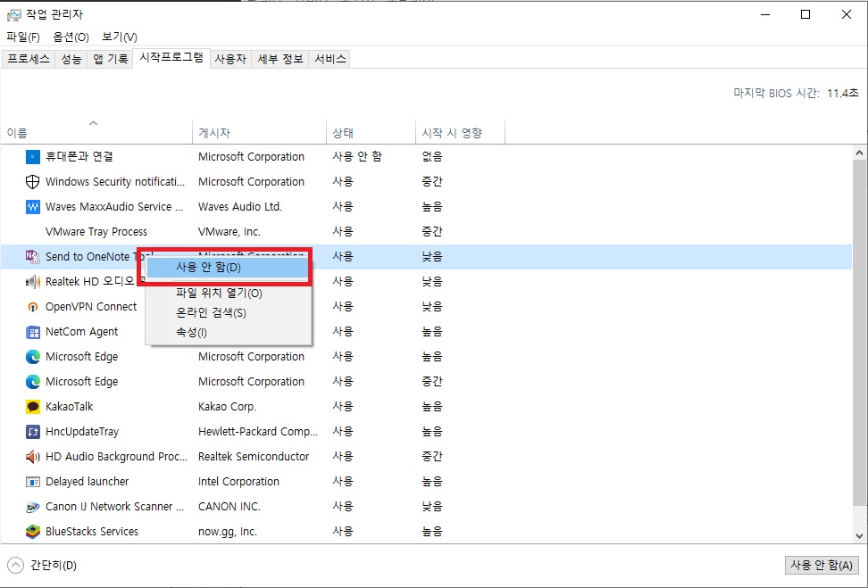Minimize the Task Manager window
868x588 pixels.
click(765, 15)
